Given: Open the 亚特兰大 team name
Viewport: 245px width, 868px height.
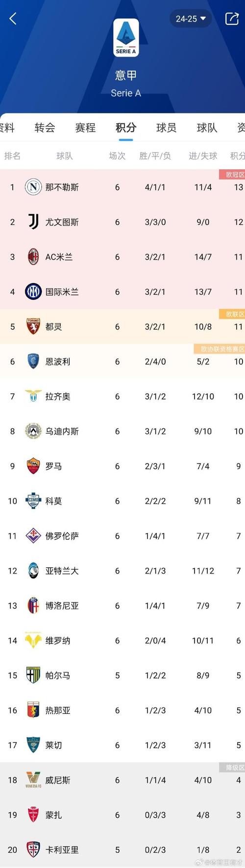Looking at the screenshot, I should [x=62, y=571].
